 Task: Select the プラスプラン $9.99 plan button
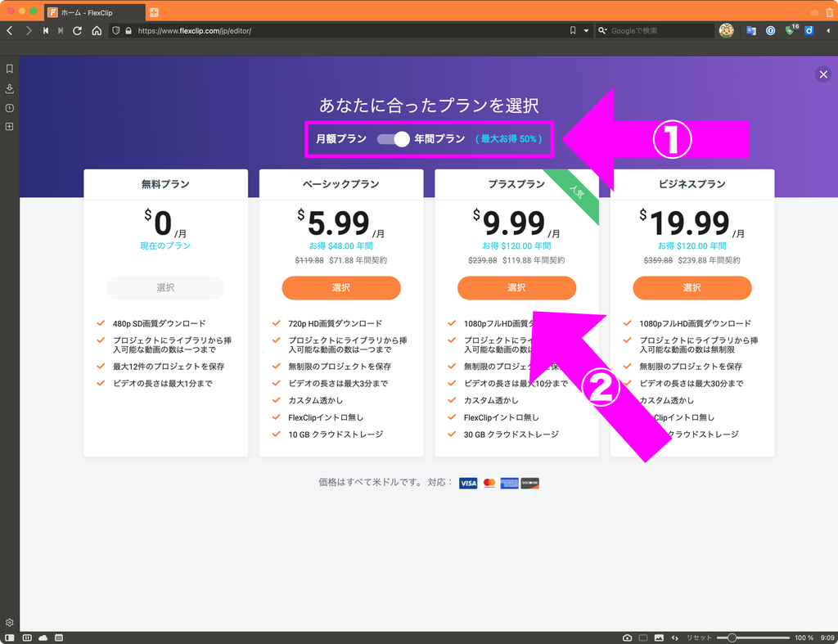pyautogui.click(x=516, y=288)
